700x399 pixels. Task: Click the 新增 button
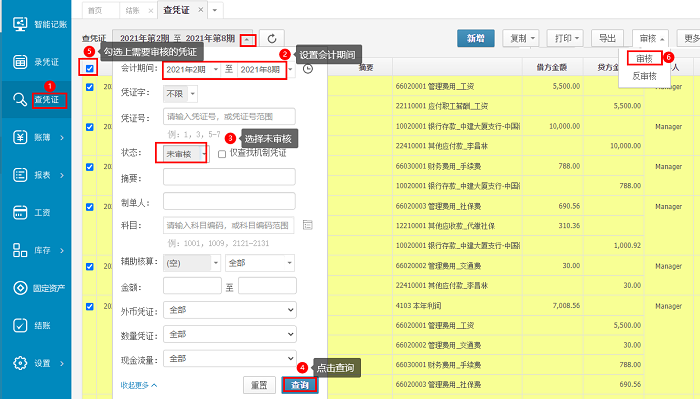point(476,38)
